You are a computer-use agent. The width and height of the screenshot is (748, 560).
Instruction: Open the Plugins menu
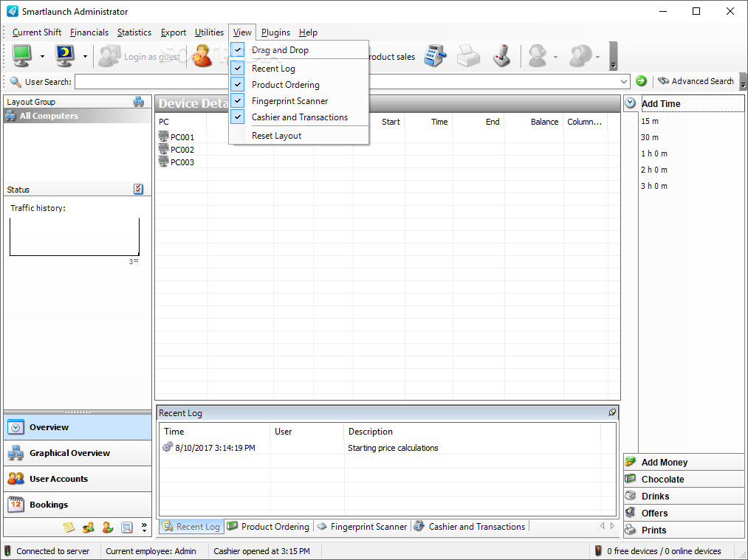point(275,32)
